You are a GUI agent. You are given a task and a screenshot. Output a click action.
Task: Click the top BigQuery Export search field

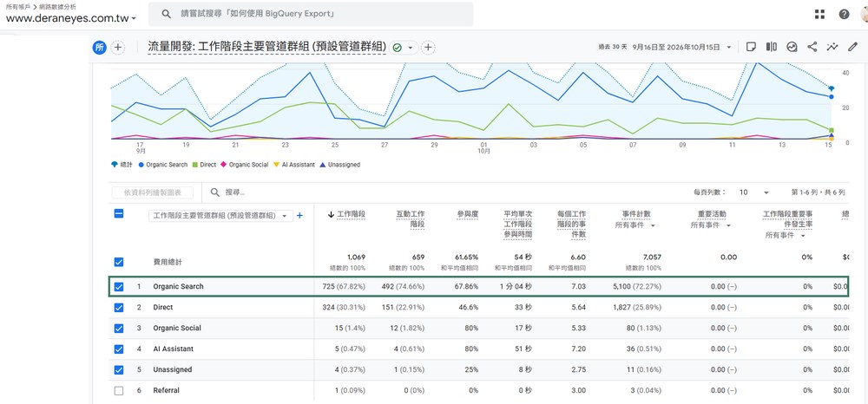click(311, 14)
